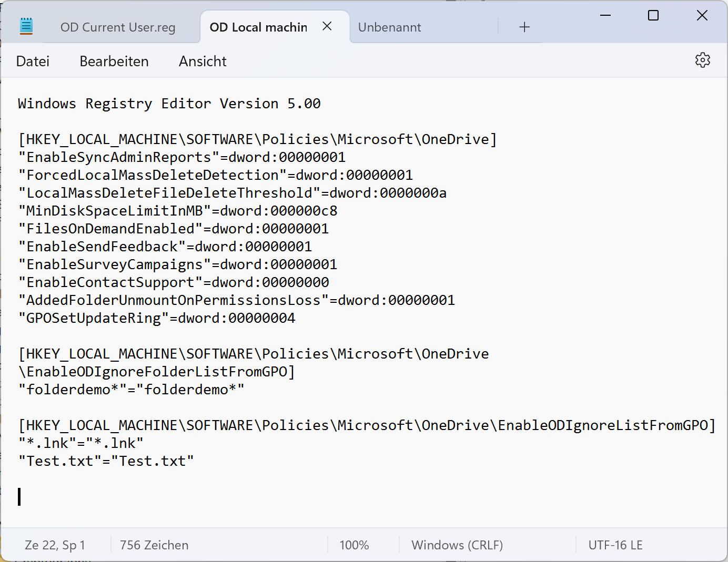The height and width of the screenshot is (562, 728).
Task: Maximize the Notepad window
Action: 653,15
